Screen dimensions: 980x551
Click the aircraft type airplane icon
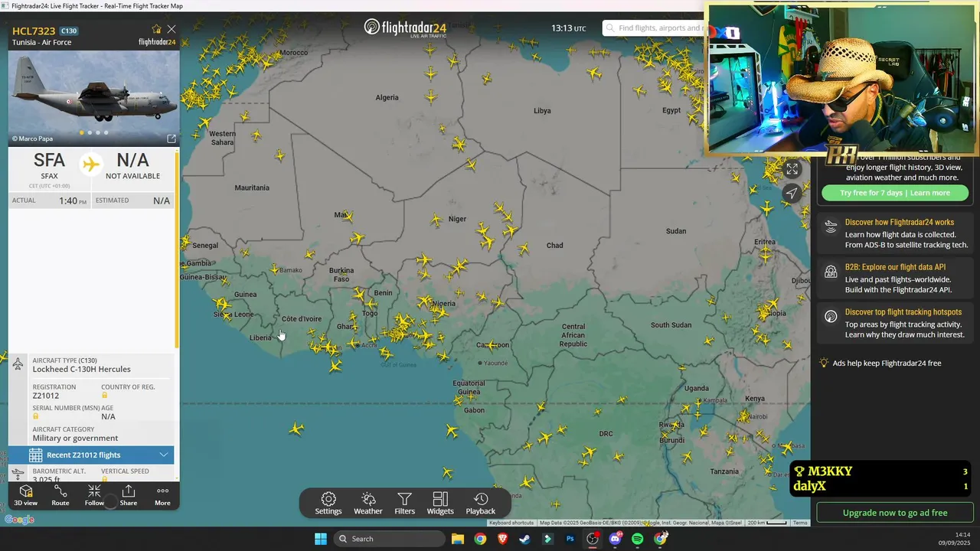click(18, 364)
